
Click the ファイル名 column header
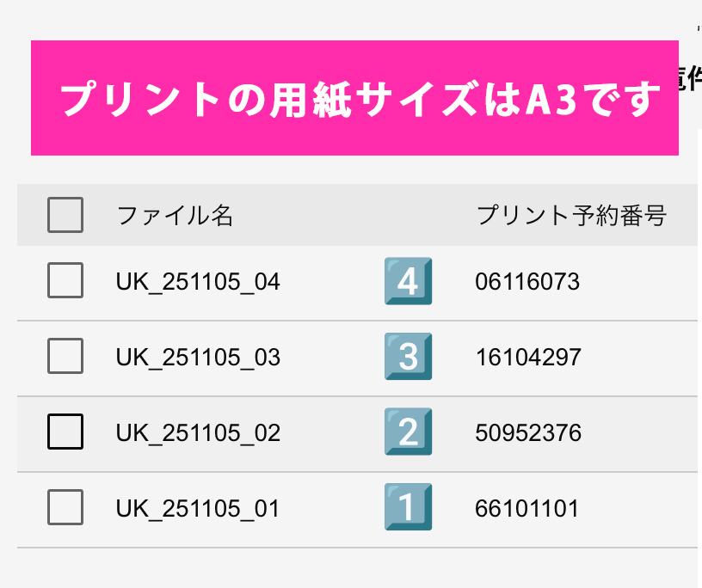[175, 216]
